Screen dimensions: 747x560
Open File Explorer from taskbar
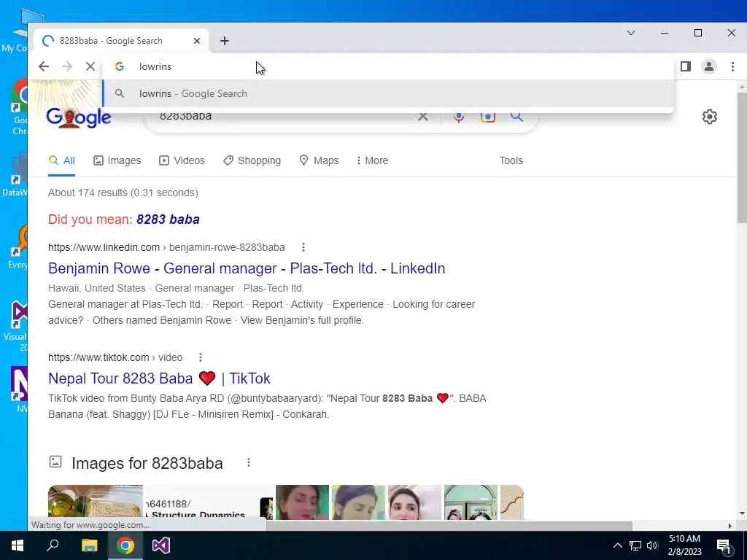(x=89, y=545)
